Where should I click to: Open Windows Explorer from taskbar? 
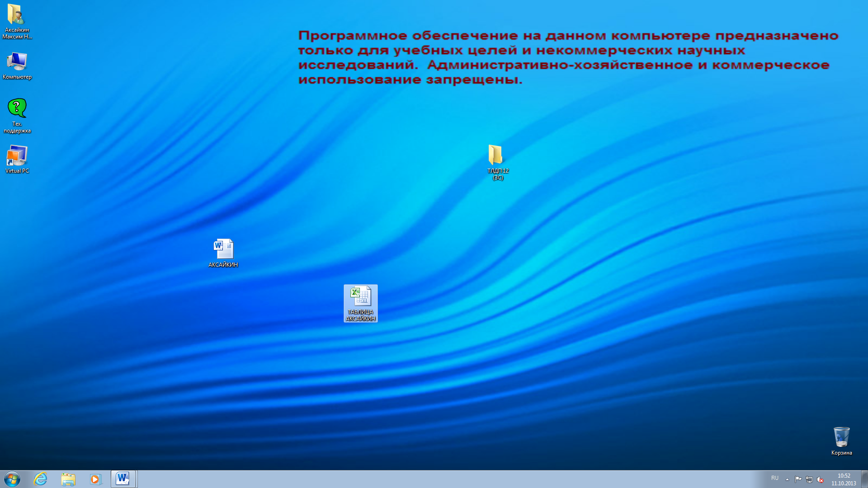click(68, 479)
